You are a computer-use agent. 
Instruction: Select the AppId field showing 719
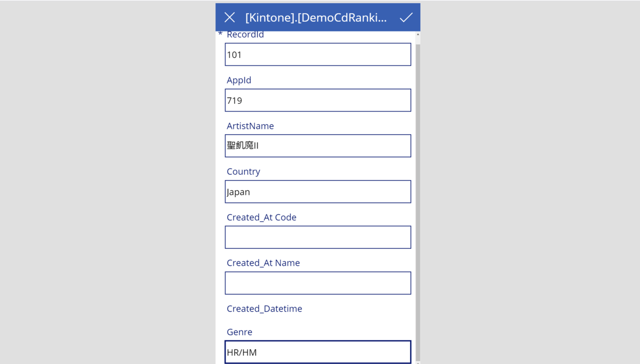coord(318,100)
